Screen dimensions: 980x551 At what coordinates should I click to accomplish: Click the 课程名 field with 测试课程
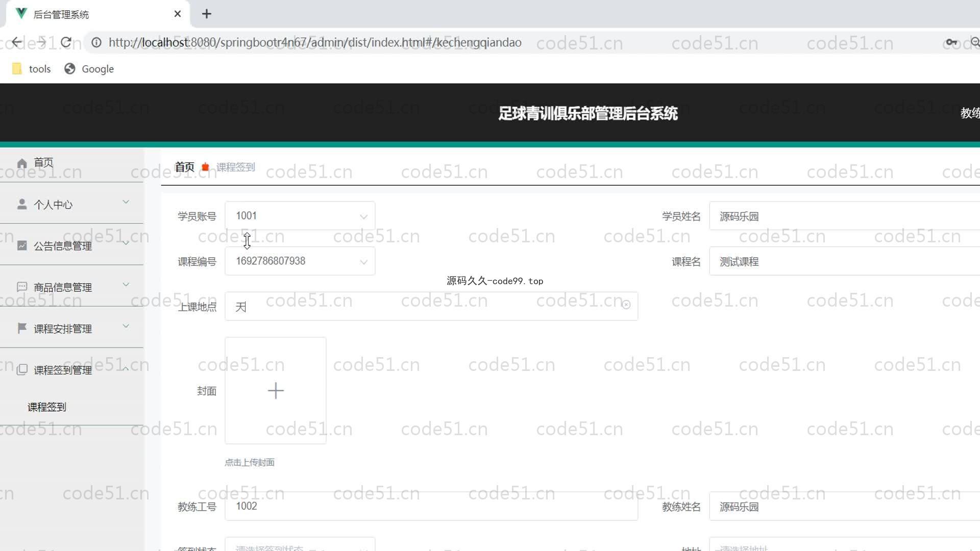(845, 262)
